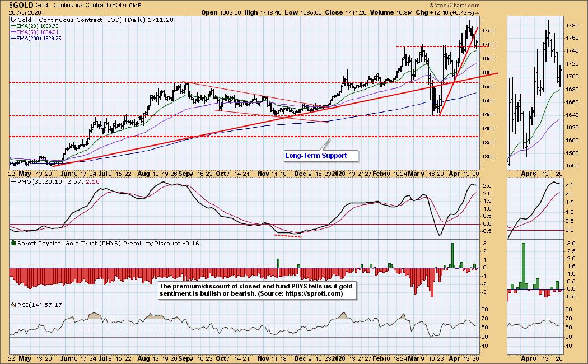Click the histogram icon beside Sprott Physical Gold Trust
This screenshot has height=364, width=588.
coord(13,243)
